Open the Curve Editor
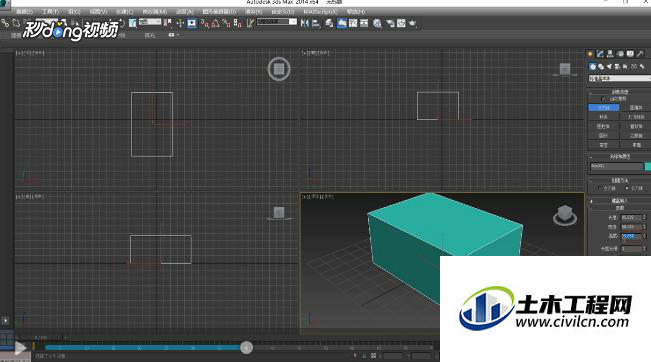 (x=353, y=23)
